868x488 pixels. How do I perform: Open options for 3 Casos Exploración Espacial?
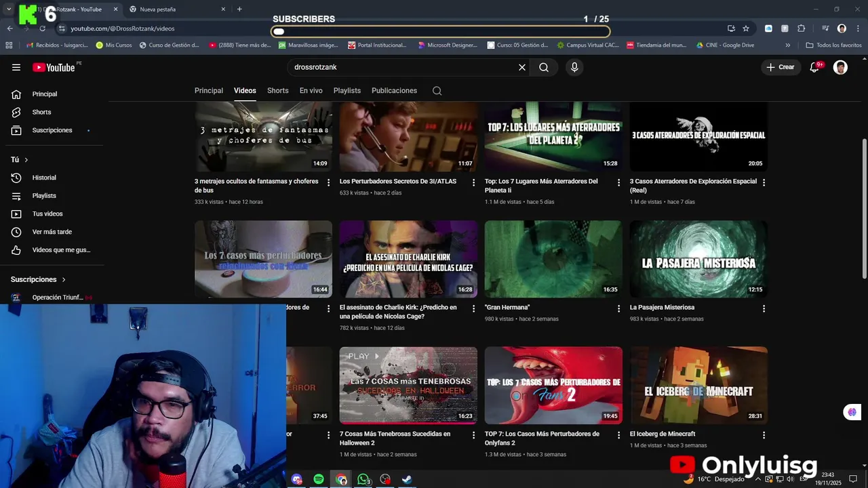click(x=764, y=182)
